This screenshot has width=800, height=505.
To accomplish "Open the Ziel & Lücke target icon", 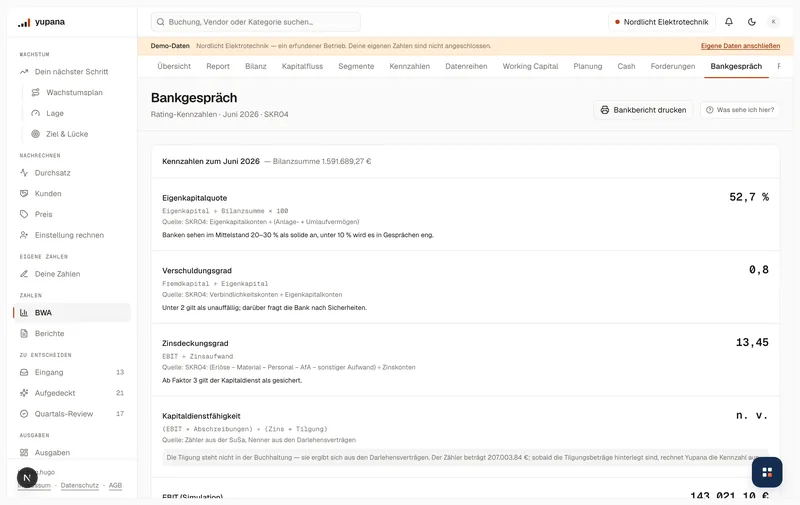I will click(x=35, y=134).
